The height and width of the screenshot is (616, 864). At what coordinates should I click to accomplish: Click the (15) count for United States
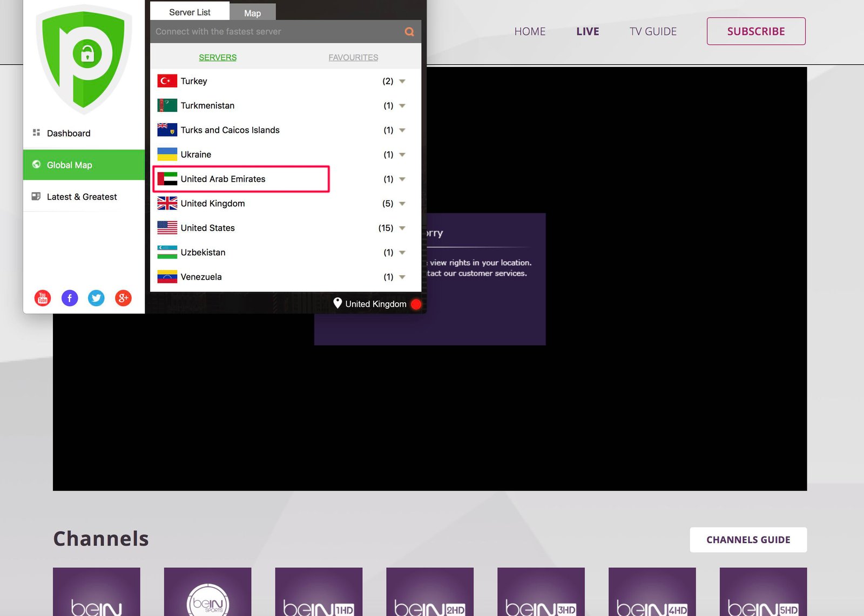386,228
